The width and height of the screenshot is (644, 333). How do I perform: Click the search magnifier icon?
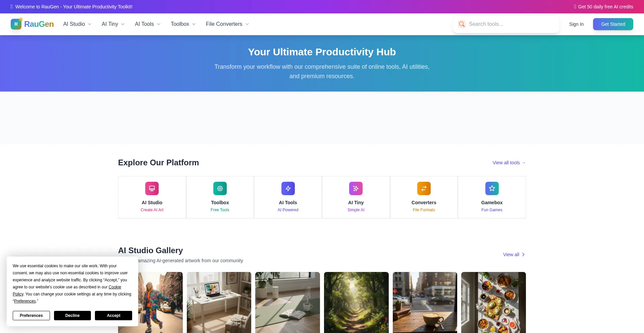[462, 24]
